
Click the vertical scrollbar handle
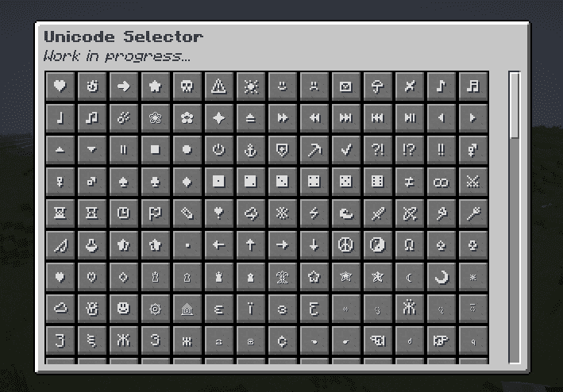pyautogui.click(x=515, y=105)
